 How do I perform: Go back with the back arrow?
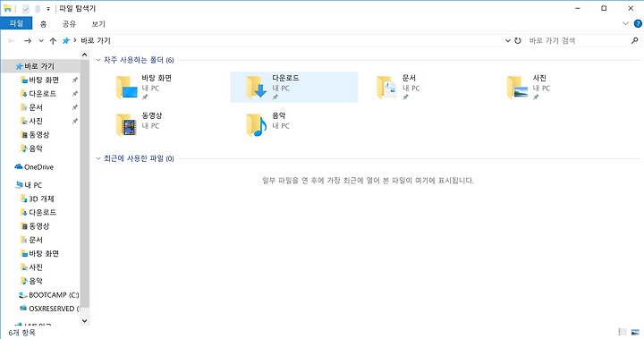point(12,40)
